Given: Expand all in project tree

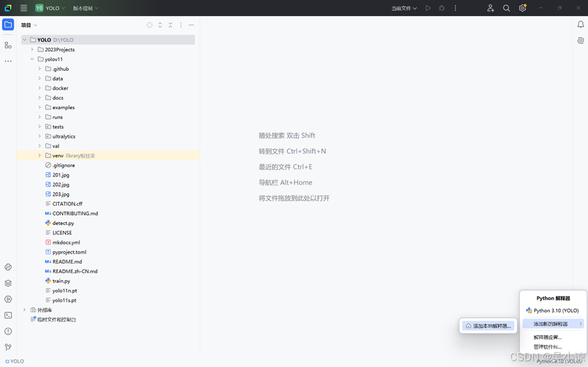Looking at the screenshot, I should [160, 25].
